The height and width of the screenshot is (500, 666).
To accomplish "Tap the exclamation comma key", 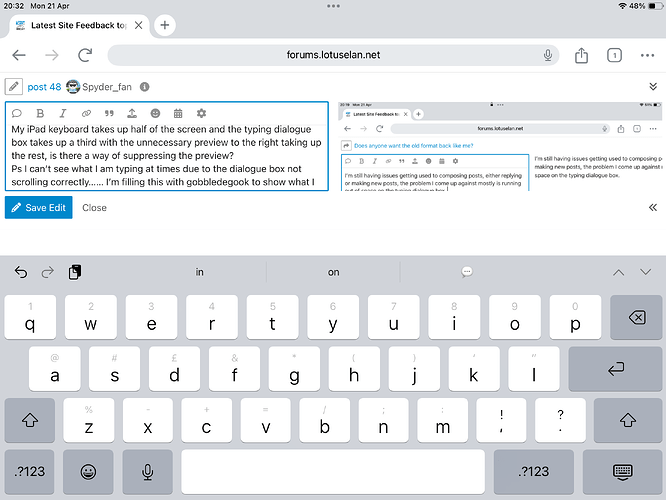I will (x=502, y=421).
